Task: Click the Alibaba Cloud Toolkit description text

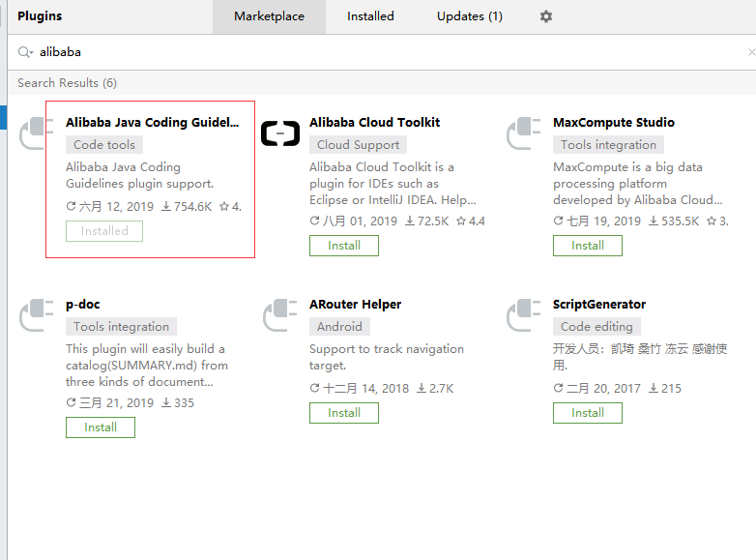Action: 393,184
